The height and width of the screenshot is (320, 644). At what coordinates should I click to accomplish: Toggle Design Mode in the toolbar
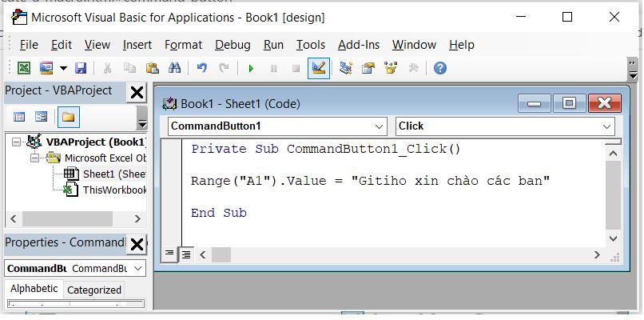click(x=319, y=68)
